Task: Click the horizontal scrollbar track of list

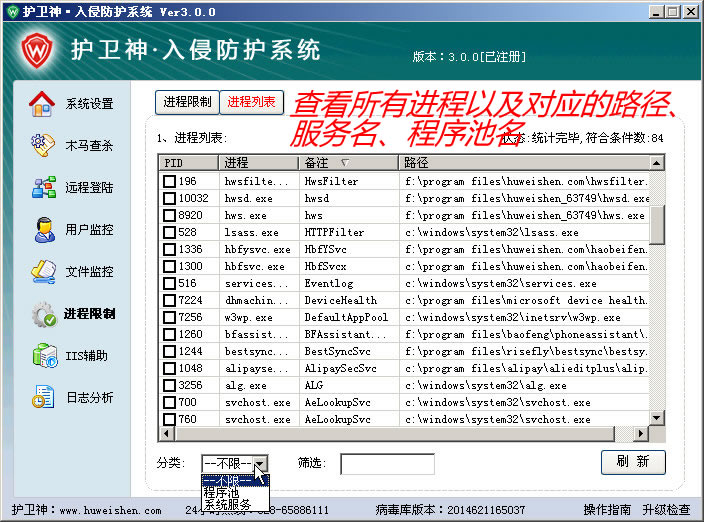Action: point(623,434)
